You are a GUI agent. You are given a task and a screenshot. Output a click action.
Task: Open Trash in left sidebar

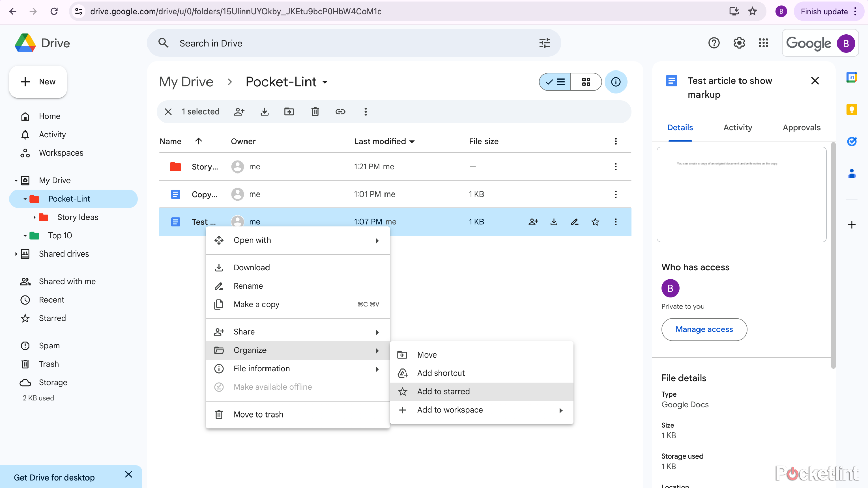[49, 364]
